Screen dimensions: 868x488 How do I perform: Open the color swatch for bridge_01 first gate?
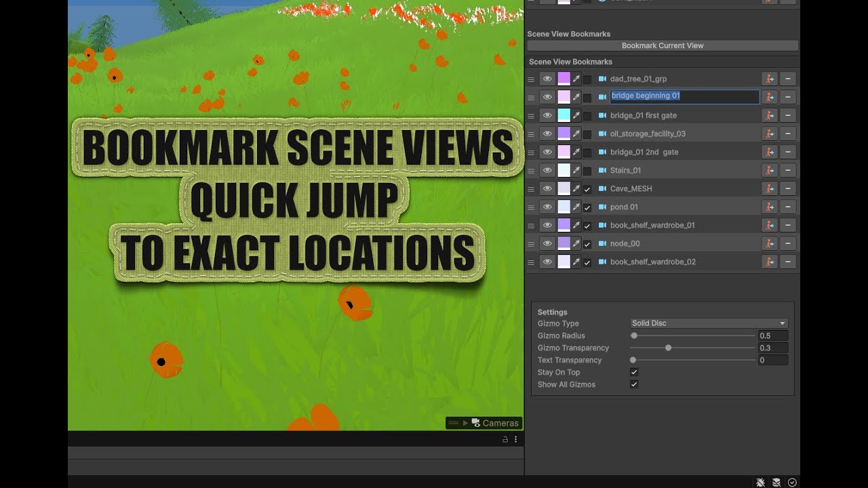[x=564, y=115]
